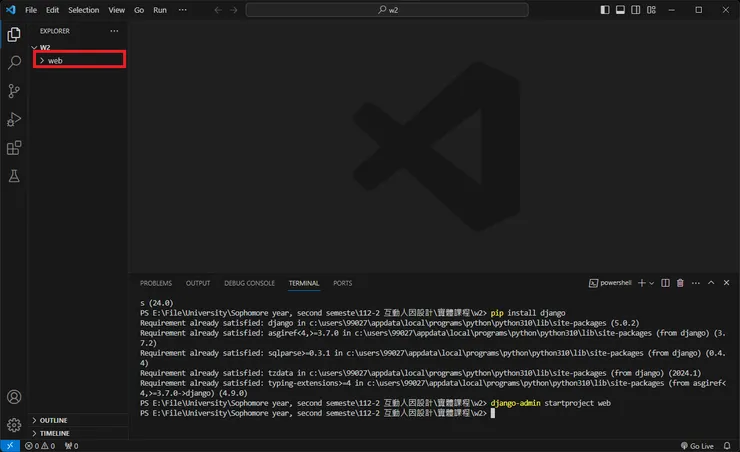
Task: Switch to the PROBLEMS tab
Action: pyautogui.click(x=156, y=283)
